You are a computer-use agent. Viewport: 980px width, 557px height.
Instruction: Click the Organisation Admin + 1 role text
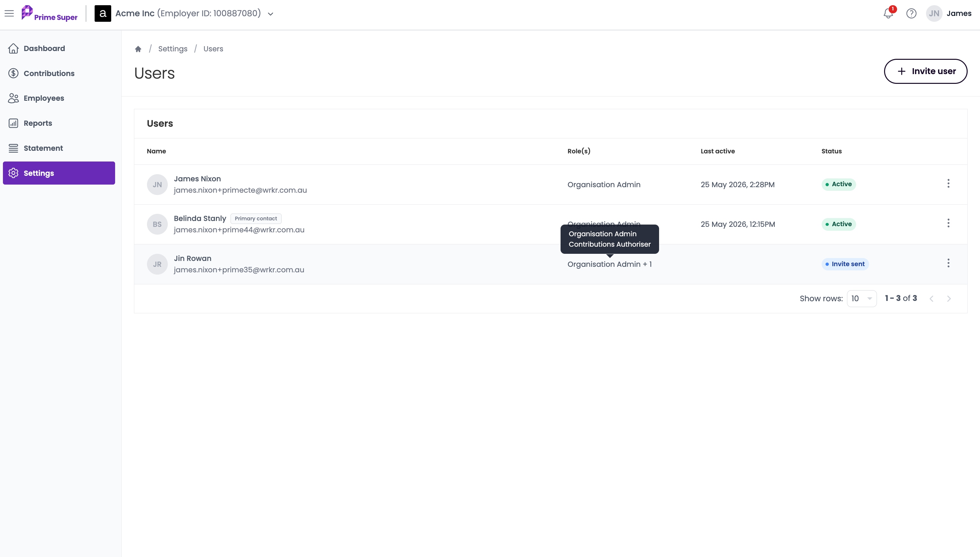point(609,264)
